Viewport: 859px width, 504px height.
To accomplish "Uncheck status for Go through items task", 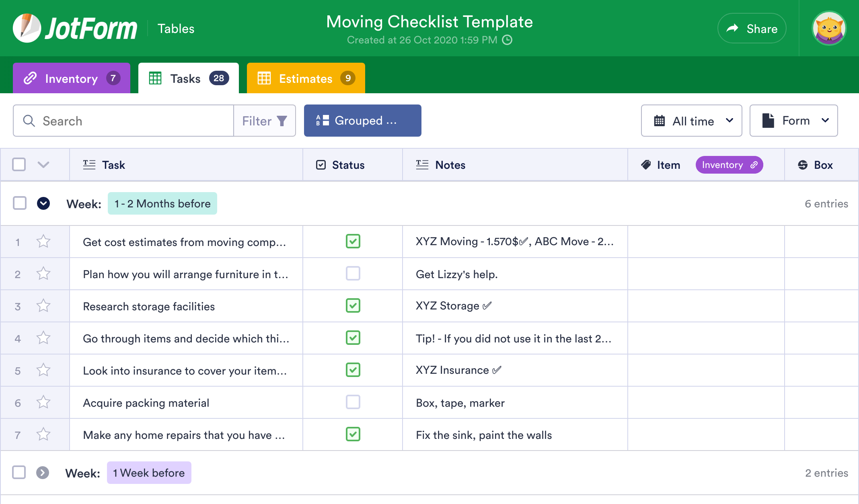I will pos(353,338).
